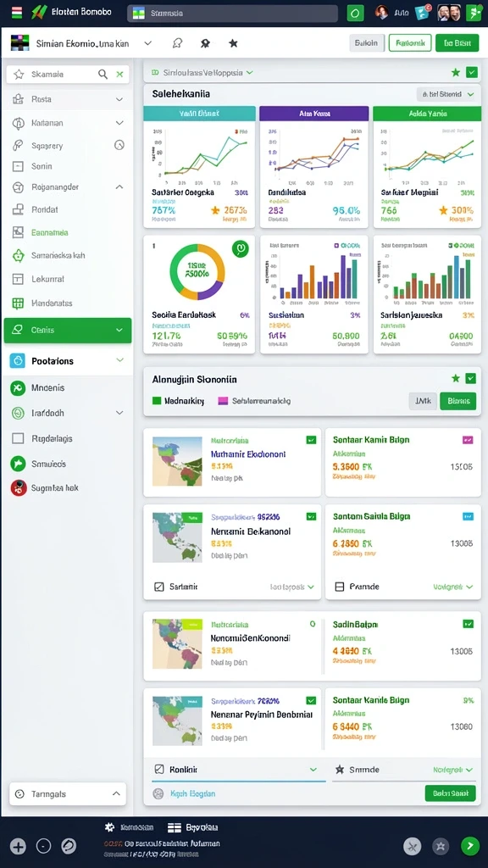Open the Mndenis sidebar icon

coord(18,388)
